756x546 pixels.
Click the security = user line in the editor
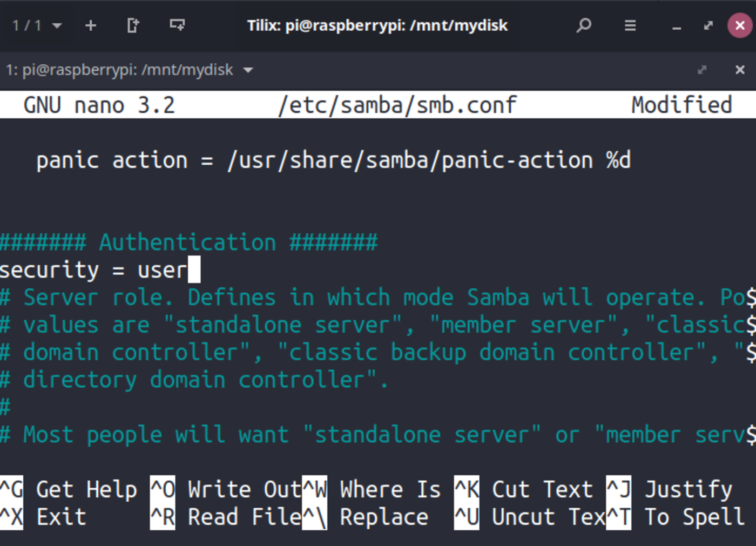[x=97, y=269]
